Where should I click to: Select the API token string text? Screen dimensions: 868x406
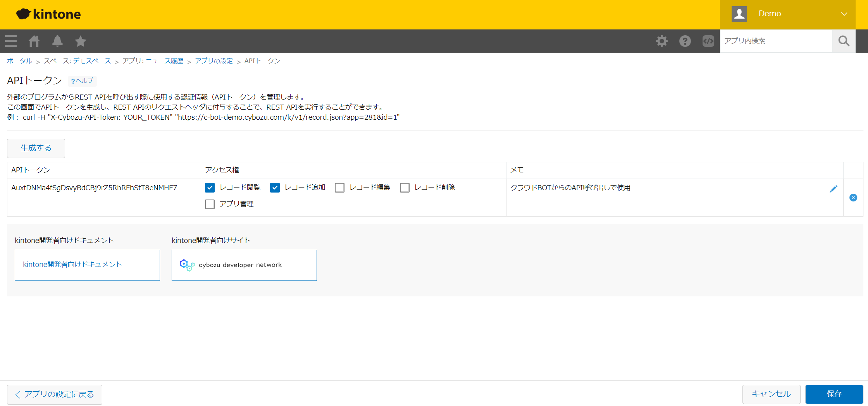coord(94,188)
